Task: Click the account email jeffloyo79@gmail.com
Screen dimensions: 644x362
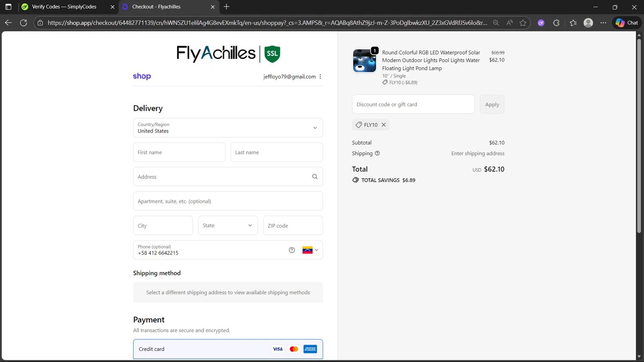Action: [289, 76]
